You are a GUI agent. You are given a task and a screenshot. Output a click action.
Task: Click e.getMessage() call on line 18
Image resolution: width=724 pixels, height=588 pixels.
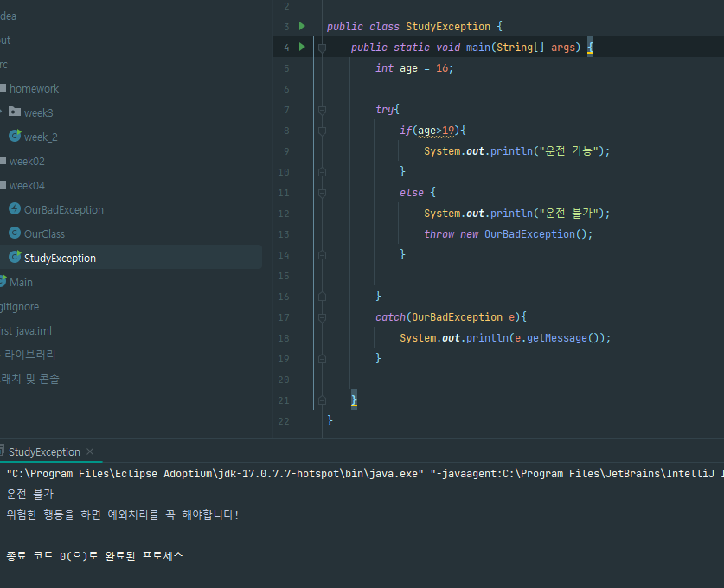coord(557,338)
